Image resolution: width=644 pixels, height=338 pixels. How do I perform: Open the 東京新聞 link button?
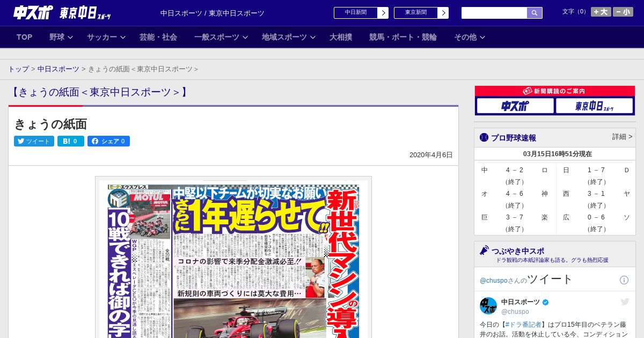coord(416,13)
